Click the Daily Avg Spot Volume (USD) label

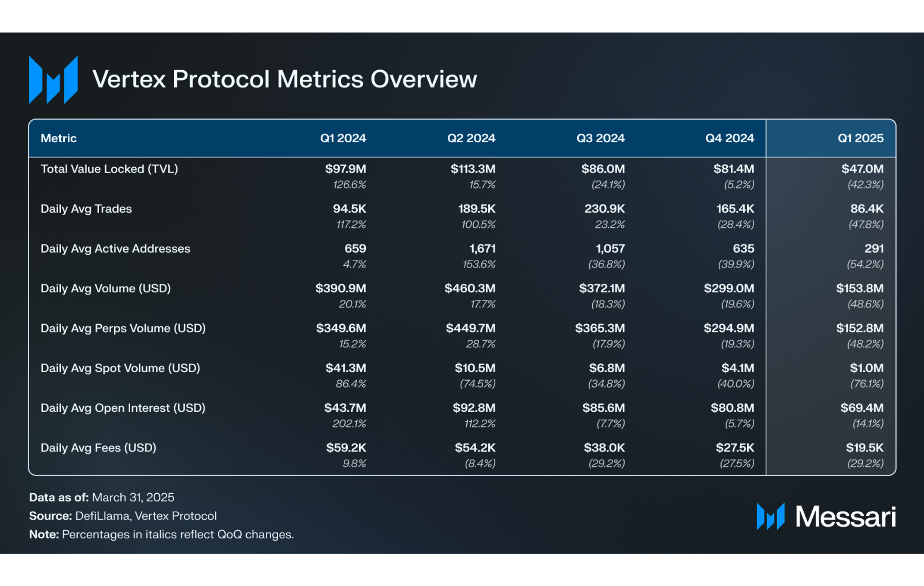point(120,368)
